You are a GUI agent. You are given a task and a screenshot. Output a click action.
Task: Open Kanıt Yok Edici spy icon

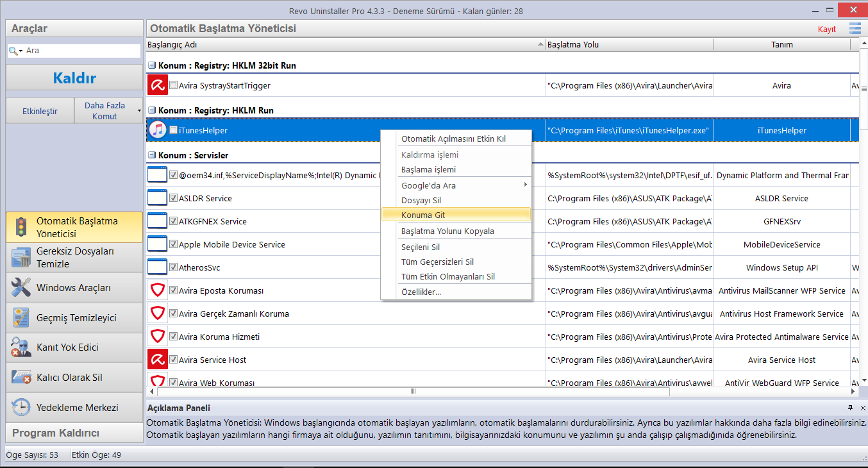pos(21,347)
